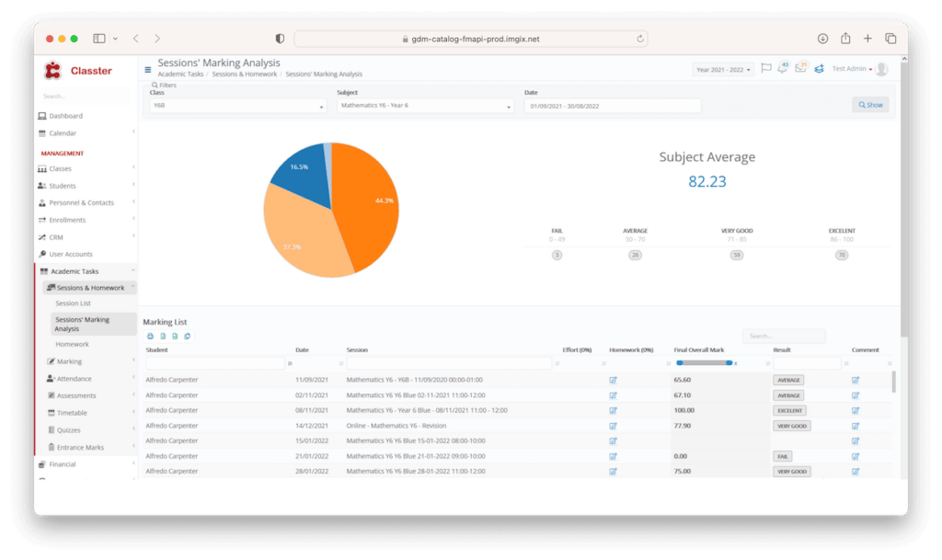The image size is (942, 560).
Task: Open Calendar in the sidebar
Action: pyautogui.click(x=63, y=133)
